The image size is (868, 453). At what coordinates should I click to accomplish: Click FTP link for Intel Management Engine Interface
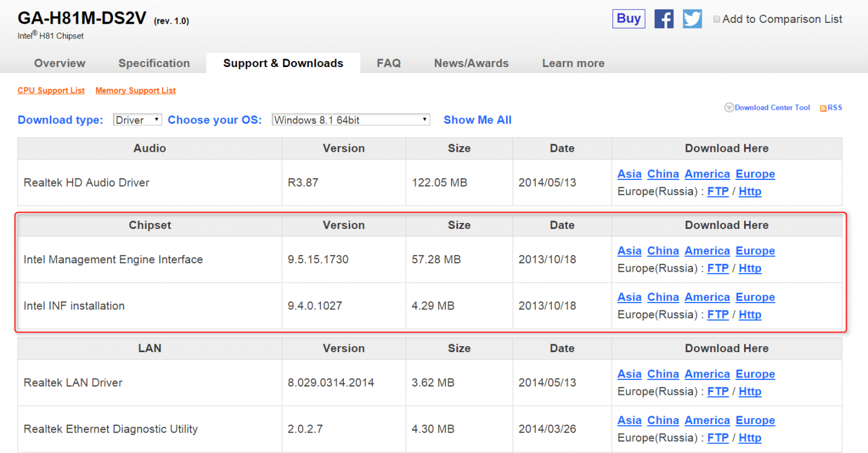point(718,268)
